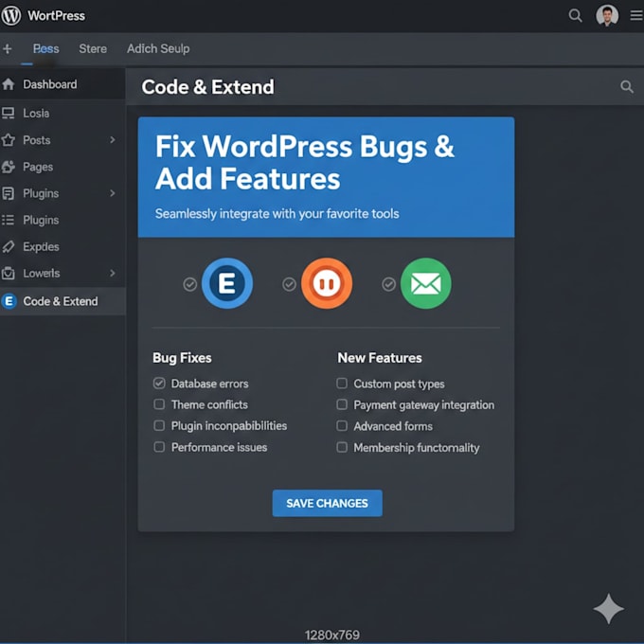Viewport: 644px width, 644px height.
Task: Click the New Features section heading
Action: pos(380,358)
